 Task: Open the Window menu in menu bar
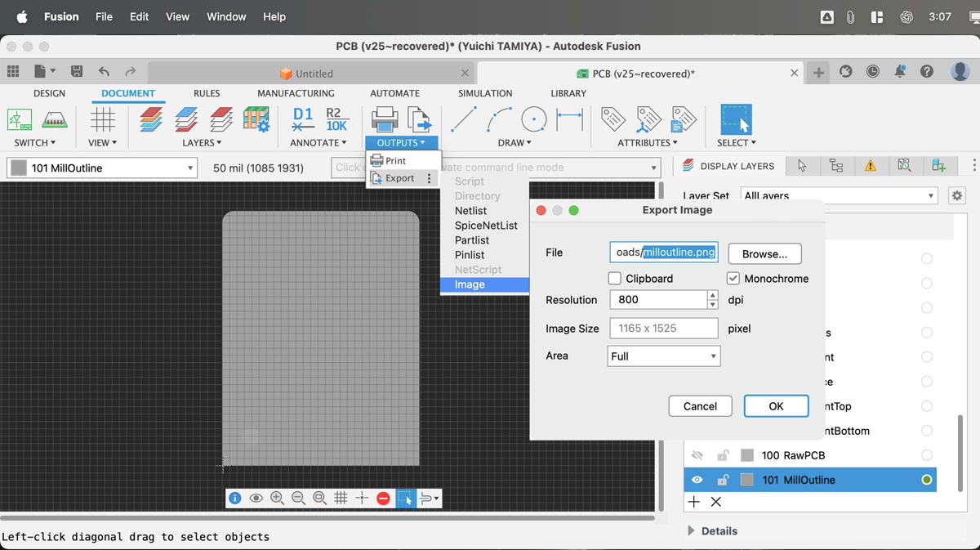[x=226, y=16]
